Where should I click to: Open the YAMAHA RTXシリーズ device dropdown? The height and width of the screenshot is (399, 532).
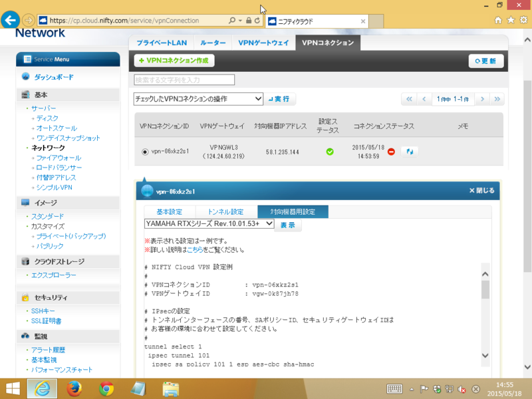coord(209,223)
